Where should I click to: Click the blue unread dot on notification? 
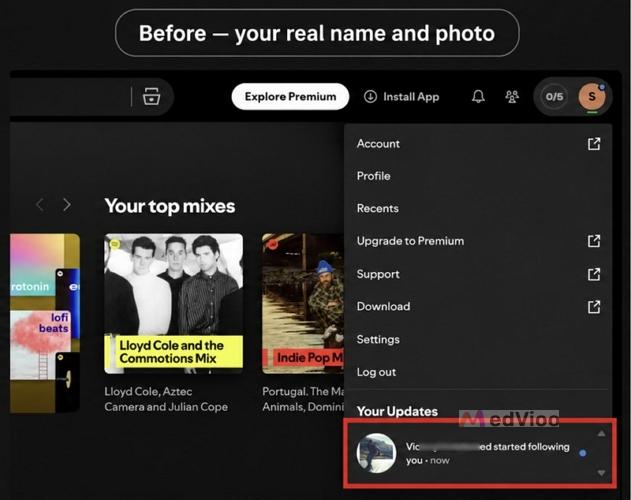point(582,453)
